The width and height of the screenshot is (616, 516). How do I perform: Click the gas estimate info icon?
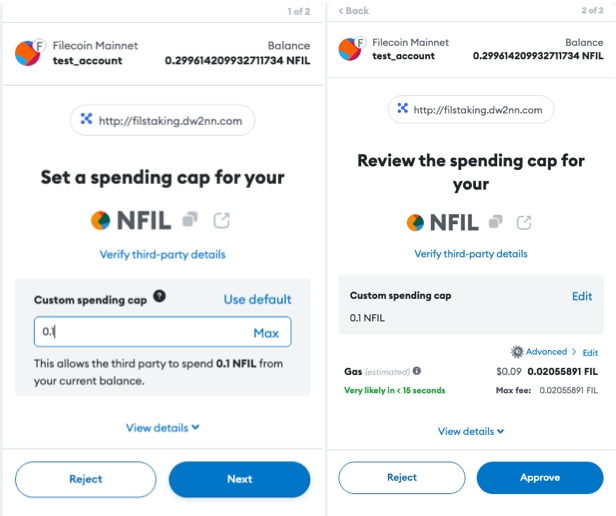point(416,371)
